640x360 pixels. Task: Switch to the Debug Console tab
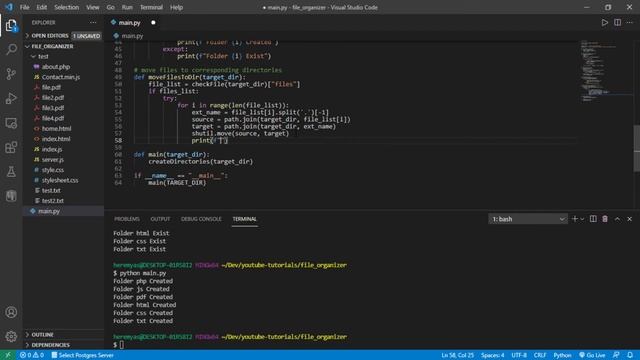tap(201, 219)
